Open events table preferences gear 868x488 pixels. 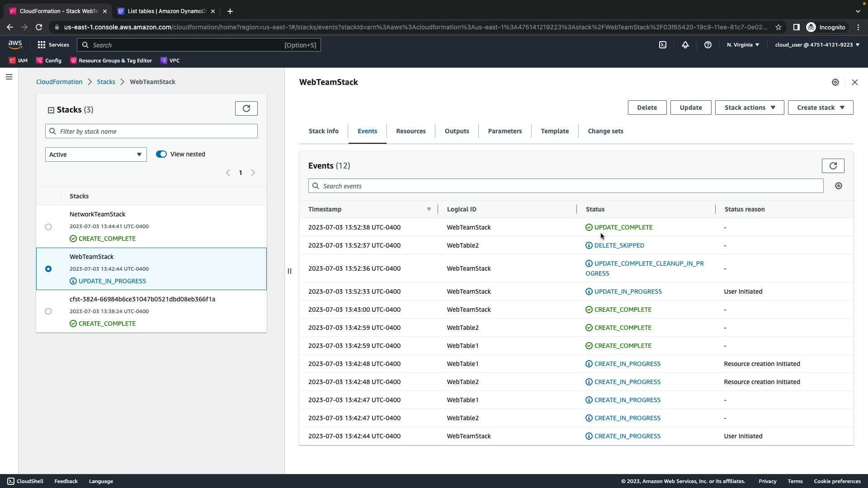click(x=838, y=186)
